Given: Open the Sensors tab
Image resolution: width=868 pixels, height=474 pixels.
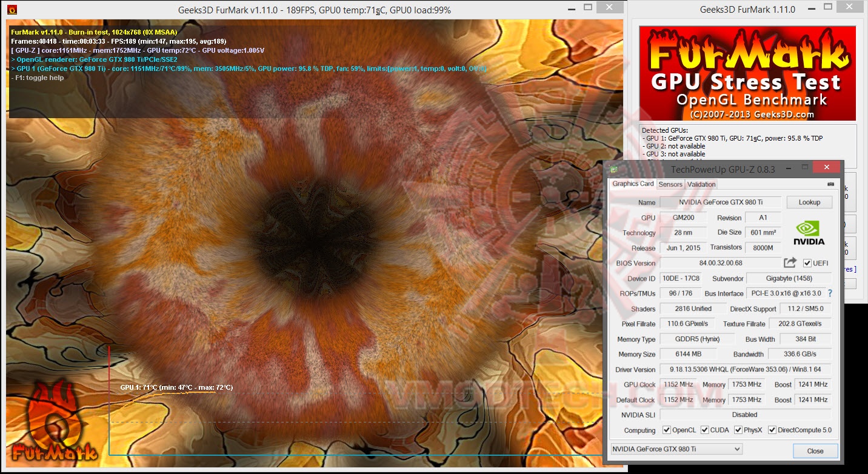Looking at the screenshot, I should pyautogui.click(x=670, y=184).
